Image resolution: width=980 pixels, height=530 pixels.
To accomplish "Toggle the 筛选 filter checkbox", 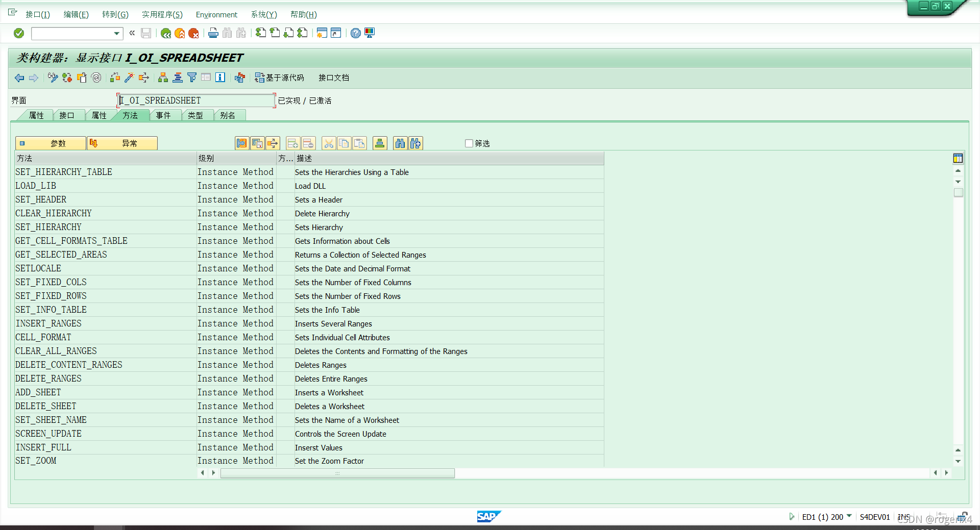I will tap(469, 143).
